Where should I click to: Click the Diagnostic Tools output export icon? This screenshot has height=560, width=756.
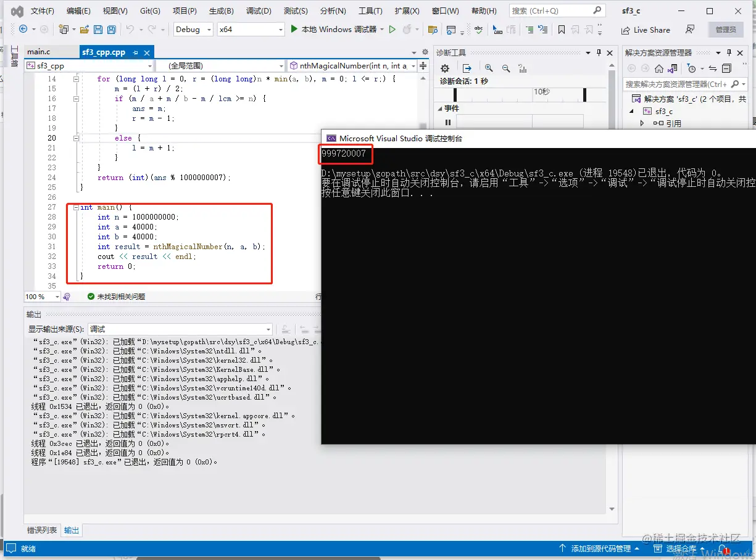point(467,68)
